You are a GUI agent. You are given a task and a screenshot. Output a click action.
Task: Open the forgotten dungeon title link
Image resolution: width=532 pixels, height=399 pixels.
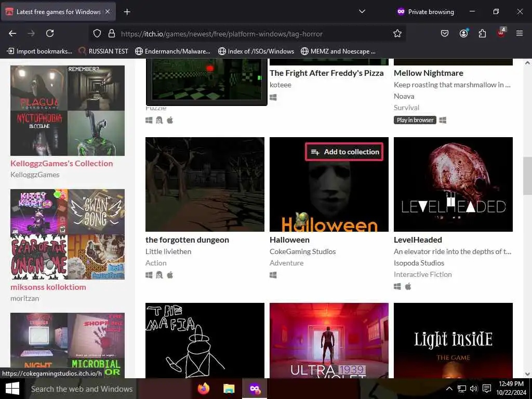click(187, 240)
